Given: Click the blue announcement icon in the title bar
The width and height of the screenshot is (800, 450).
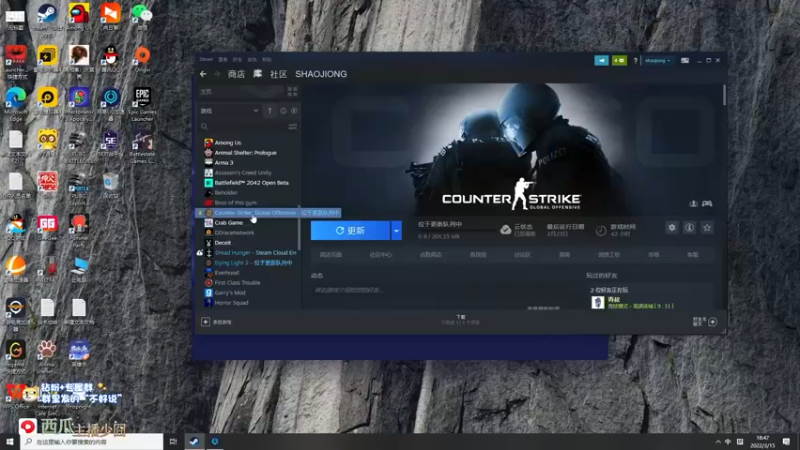Looking at the screenshot, I should 602,60.
